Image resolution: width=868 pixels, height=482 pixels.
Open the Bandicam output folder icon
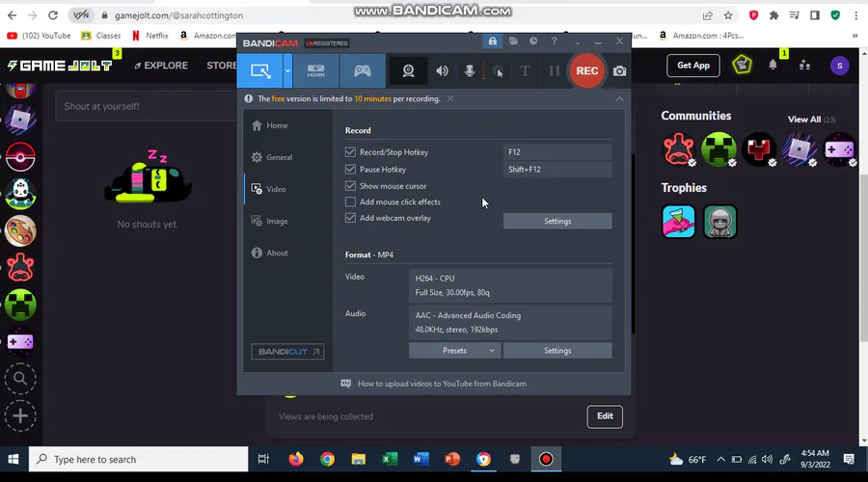(x=513, y=41)
